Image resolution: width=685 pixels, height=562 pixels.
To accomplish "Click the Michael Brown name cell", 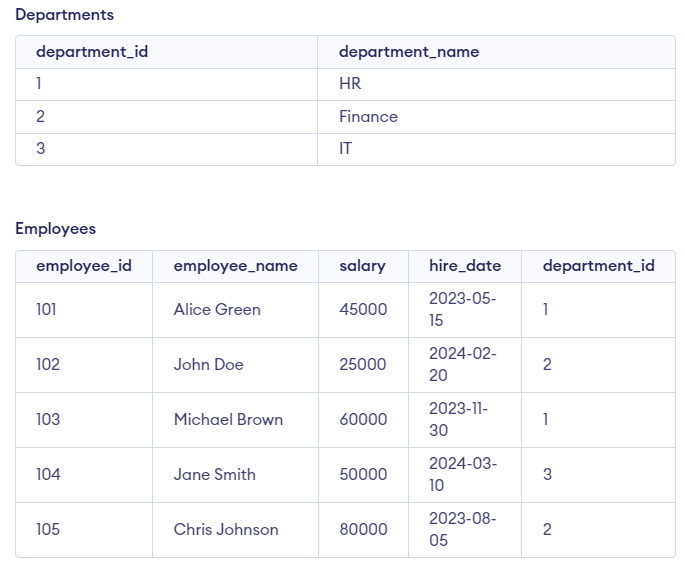I will coord(228,420).
